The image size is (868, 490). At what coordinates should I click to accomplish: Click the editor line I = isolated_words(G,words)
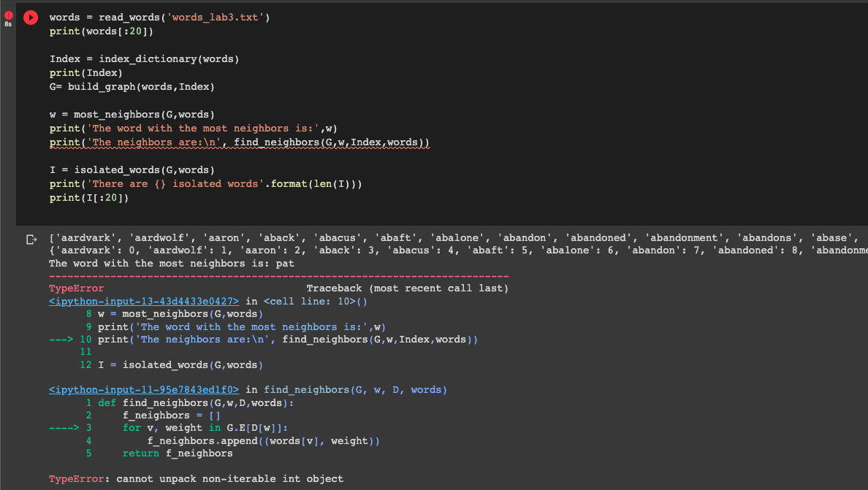pos(132,170)
